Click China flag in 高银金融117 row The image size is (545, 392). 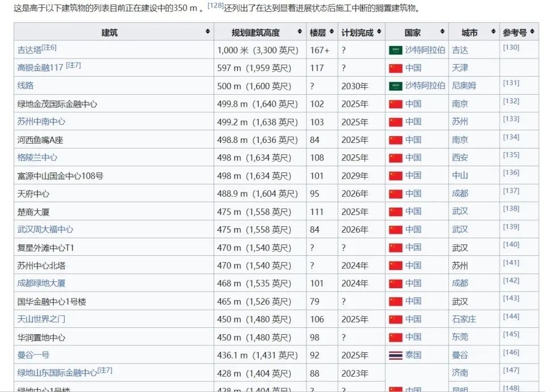pyautogui.click(x=395, y=69)
